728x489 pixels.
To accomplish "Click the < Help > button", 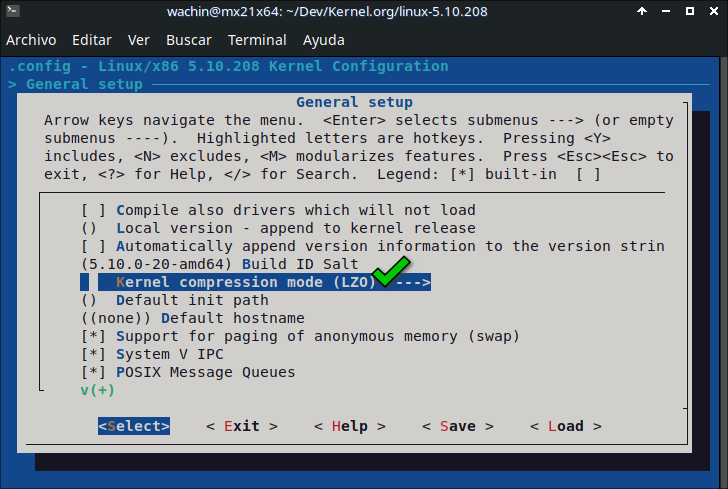I will pyautogui.click(x=350, y=426).
